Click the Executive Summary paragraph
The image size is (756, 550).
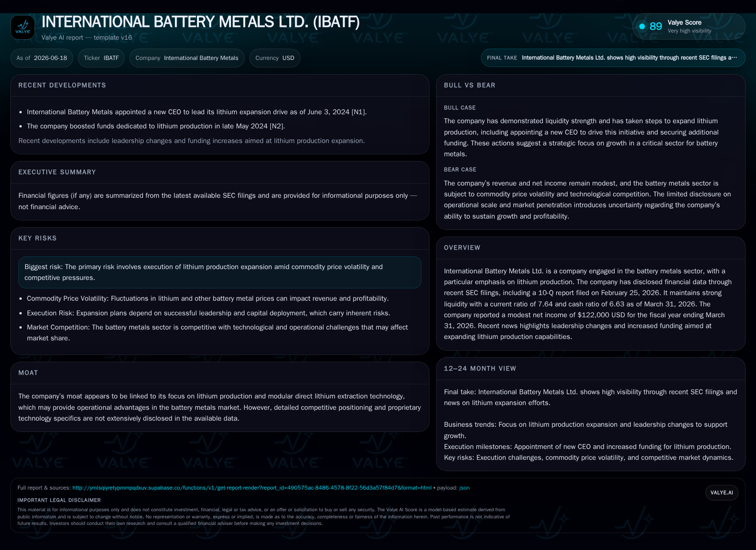218,201
